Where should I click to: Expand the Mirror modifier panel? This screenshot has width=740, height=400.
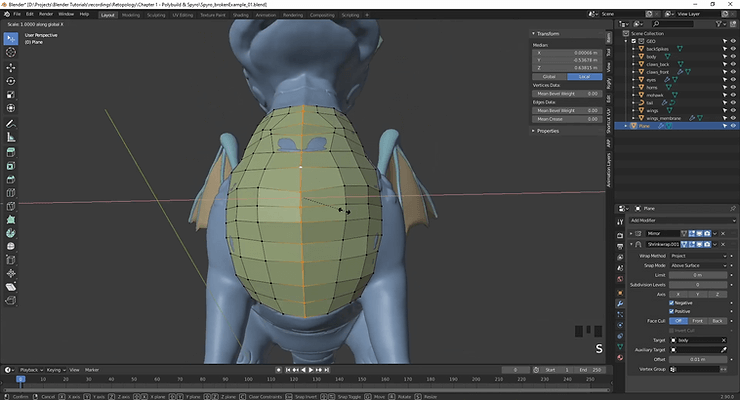click(631, 233)
